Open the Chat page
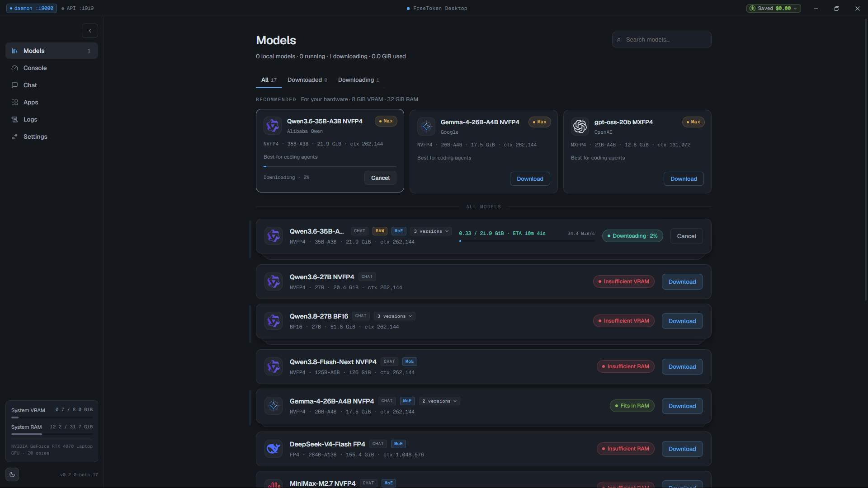The width and height of the screenshot is (868, 488). pos(52,85)
